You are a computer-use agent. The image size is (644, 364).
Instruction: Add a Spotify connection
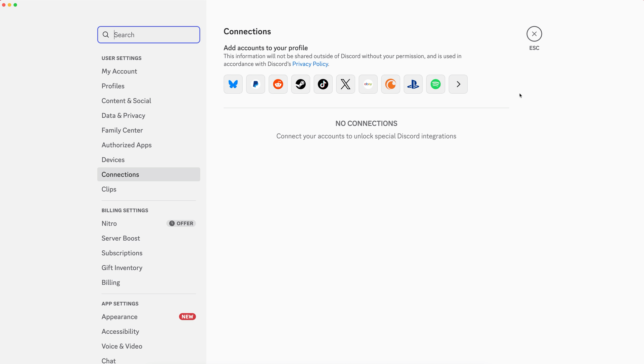(x=435, y=84)
